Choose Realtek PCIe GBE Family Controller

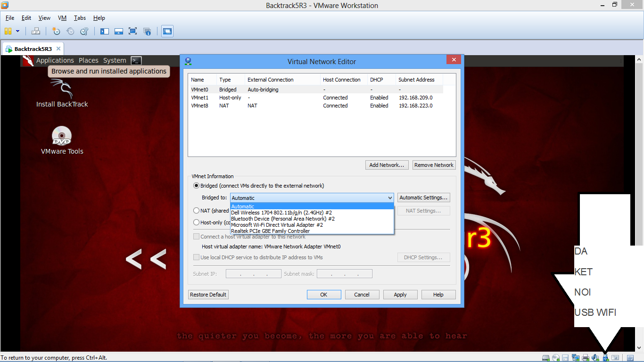(x=312, y=231)
